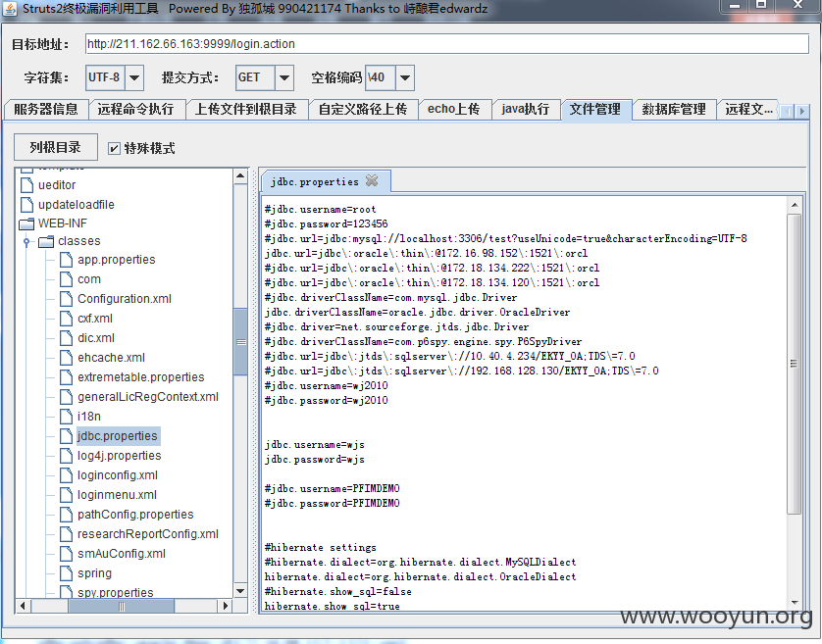Click the cxf.xml file icon
Image resolution: width=822 pixels, height=644 pixels.
click(66, 318)
